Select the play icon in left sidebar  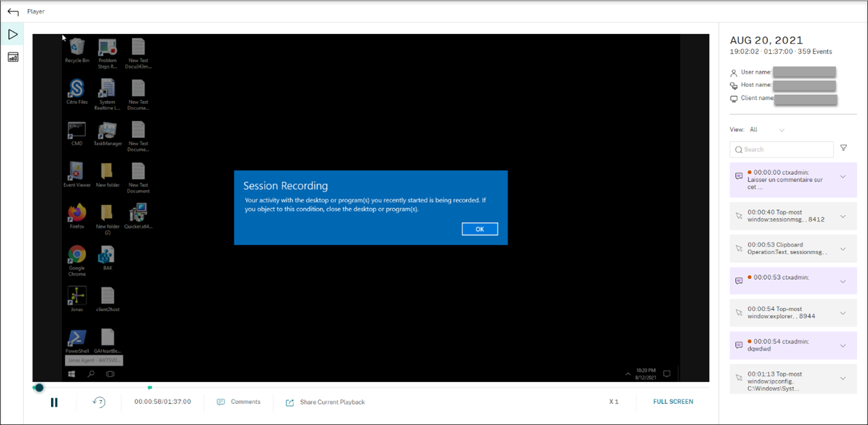coord(13,35)
